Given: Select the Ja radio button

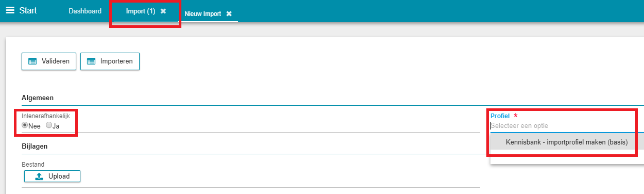Looking at the screenshot, I should tap(49, 125).
